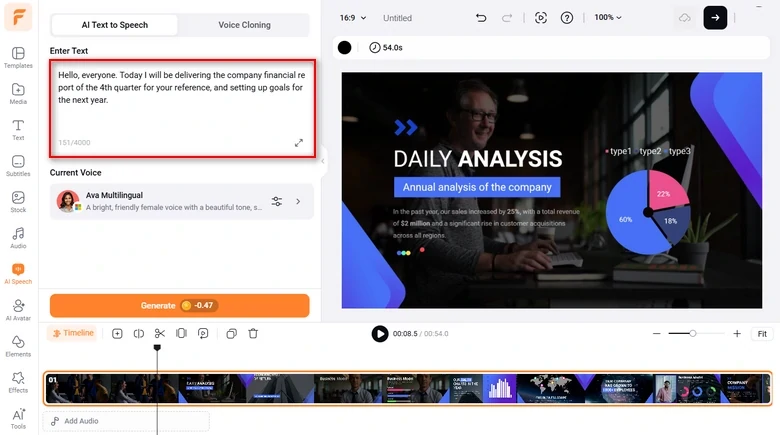Click the cloud save icon
The height and width of the screenshot is (435, 780).
coord(685,18)
